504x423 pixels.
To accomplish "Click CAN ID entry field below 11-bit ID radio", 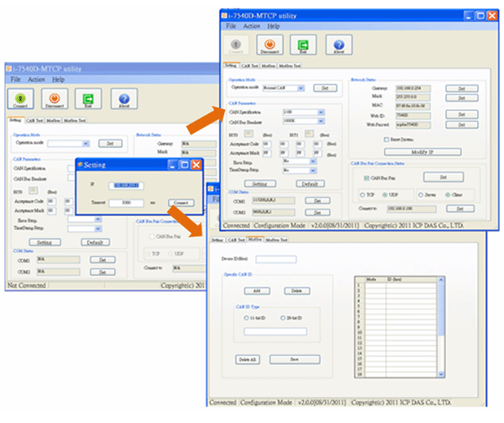I will (x=276, y=331).
